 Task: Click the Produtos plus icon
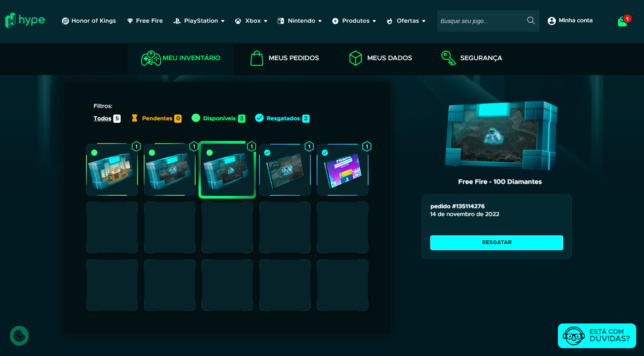point(335,21)
